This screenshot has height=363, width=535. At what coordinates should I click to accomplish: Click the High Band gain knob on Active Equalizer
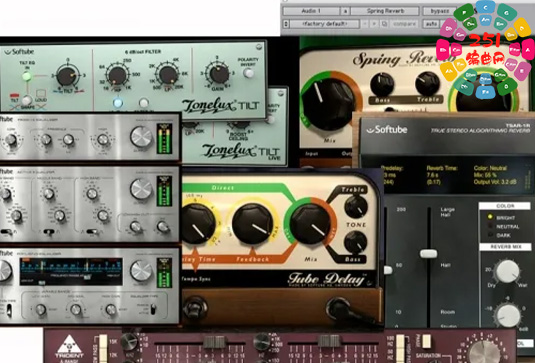92,193
